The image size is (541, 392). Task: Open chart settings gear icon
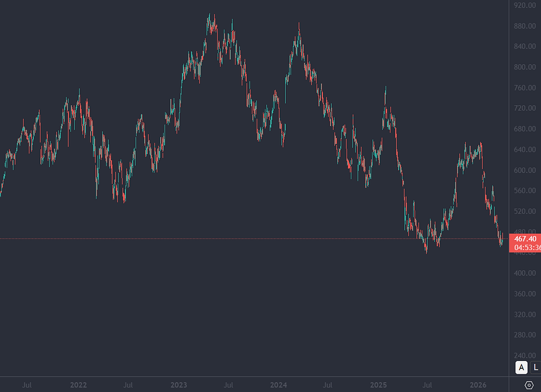[x=529, y=385]
